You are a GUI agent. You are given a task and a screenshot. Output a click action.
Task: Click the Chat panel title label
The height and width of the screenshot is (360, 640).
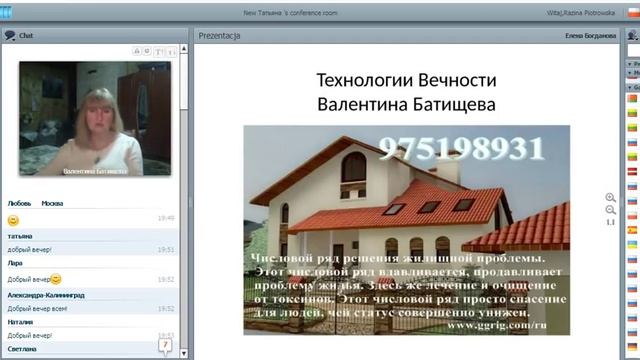coord(26,36)
